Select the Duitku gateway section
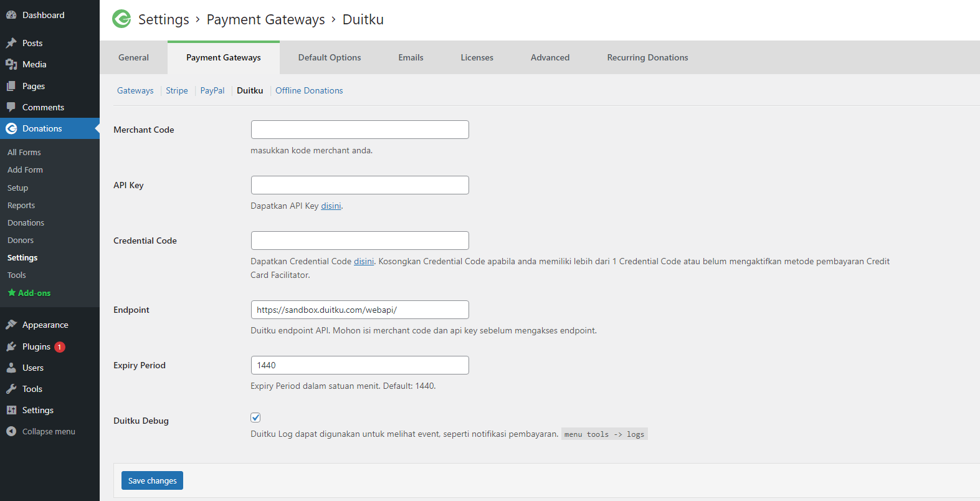Image resolution: width=980 pixels, height=501 pixels. coord(250,90)
